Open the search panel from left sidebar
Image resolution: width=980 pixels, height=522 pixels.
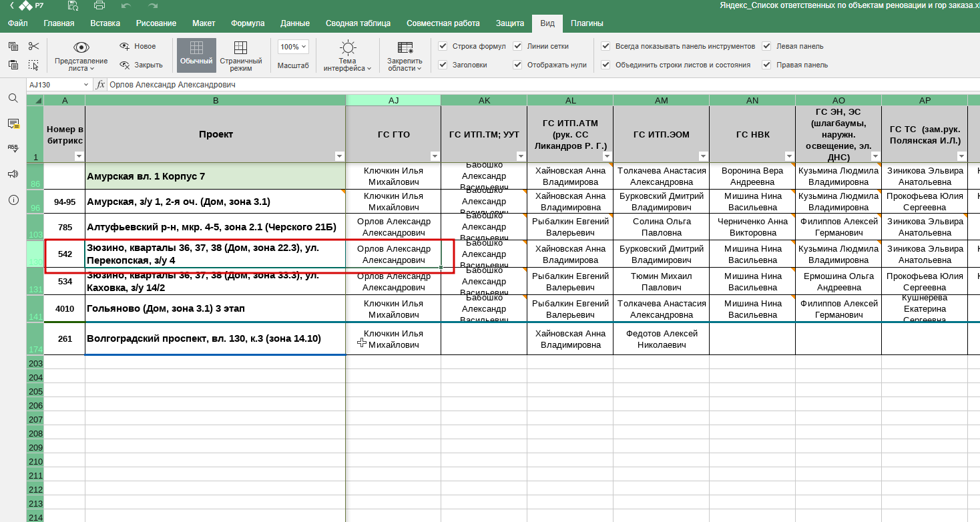(x=13, y=98)
